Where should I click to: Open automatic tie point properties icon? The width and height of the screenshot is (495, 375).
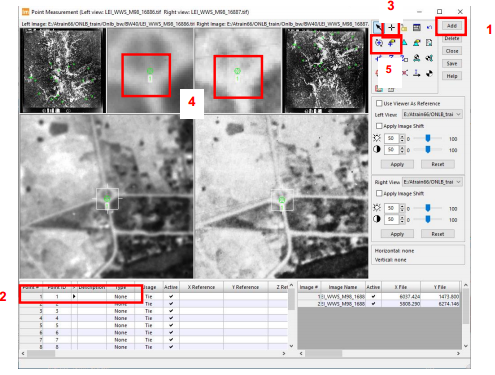click(x=391, y=43)
